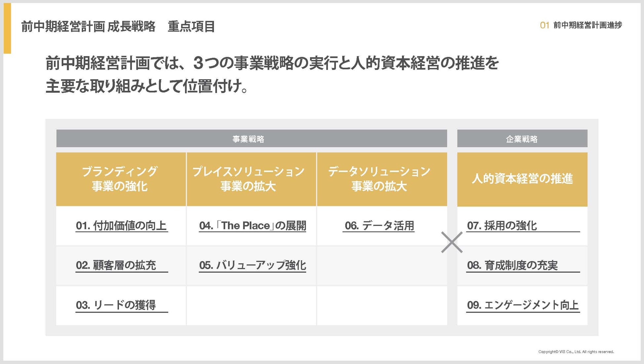Open the 01. 付加価値の向上 item
Image resolution: width=644 pixels, height=364 pixels.
click(x=121, y=226)
